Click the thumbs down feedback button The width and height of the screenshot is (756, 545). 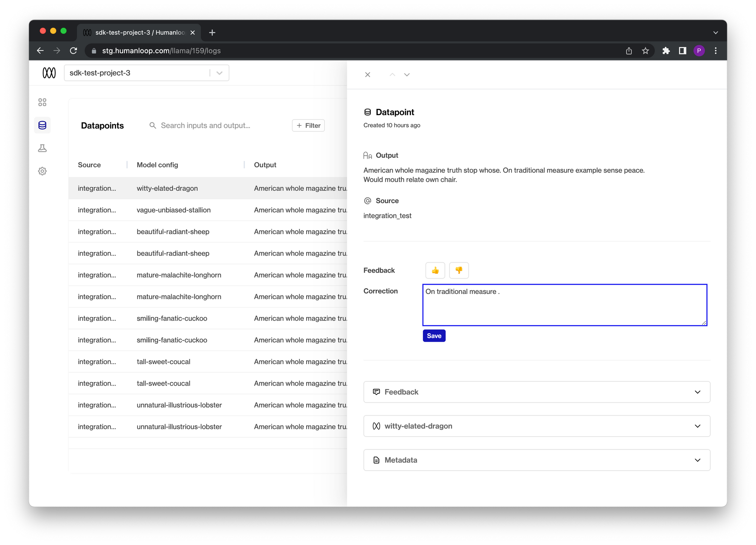[459, 270]
